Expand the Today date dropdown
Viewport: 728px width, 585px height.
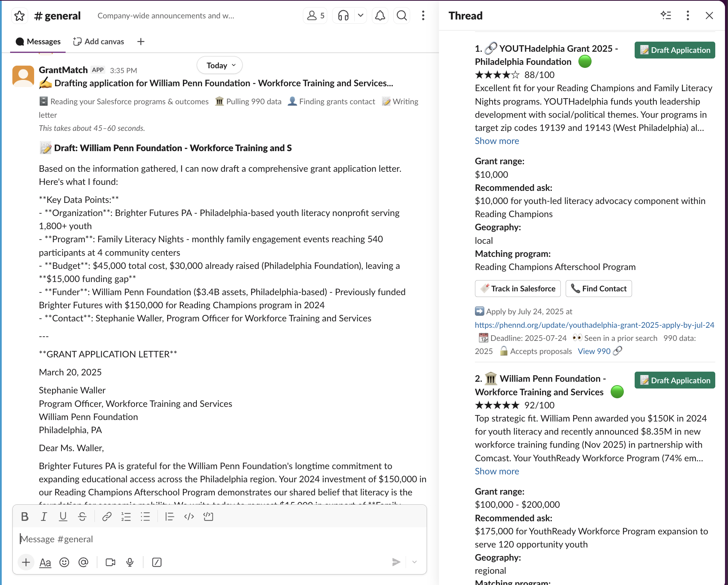coord(220,65)
